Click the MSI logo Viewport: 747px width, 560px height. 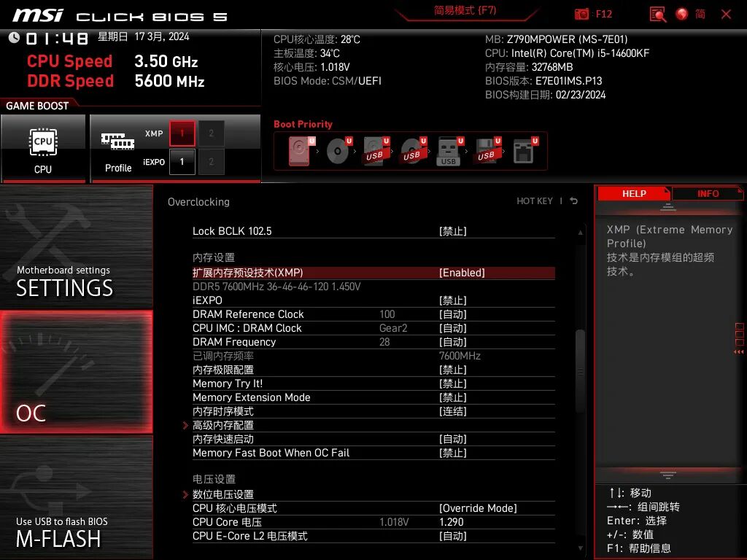[38, 15]
